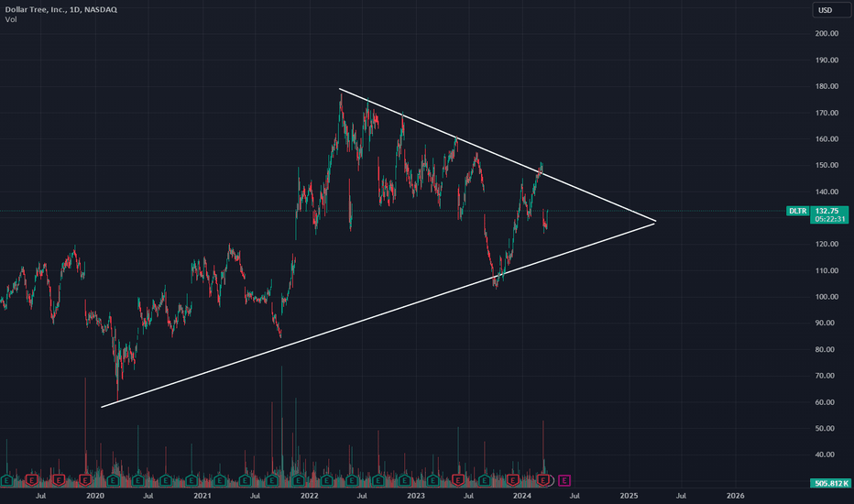Click the green earnings marker at the chart's left edge

click(6, 480)
